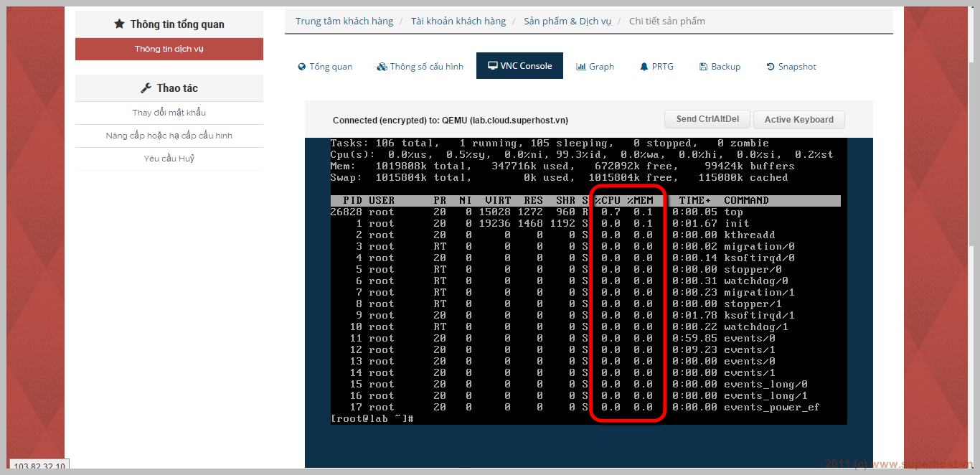
Task: Click the bell icon beside PRTG
Action: click(x=644, y=67)
